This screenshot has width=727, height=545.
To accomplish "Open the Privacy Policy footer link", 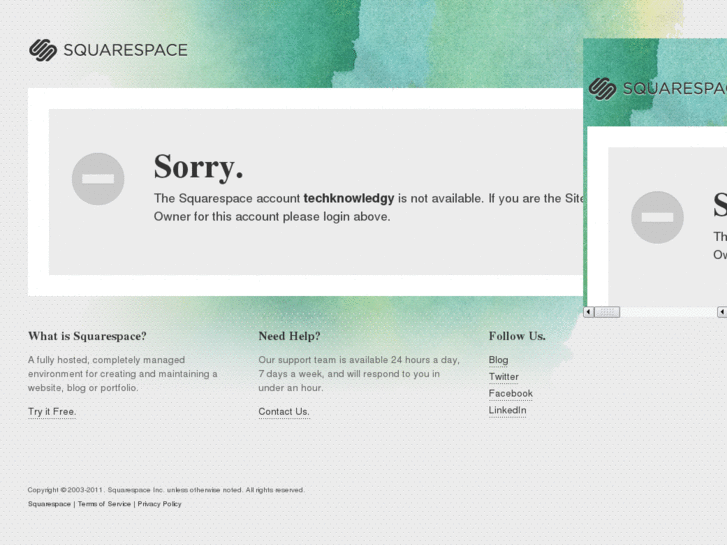I will tap(159, 504).
